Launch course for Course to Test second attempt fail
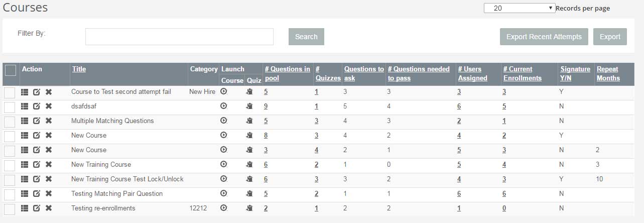Screen dimensions: 644x223 [224, 91]
